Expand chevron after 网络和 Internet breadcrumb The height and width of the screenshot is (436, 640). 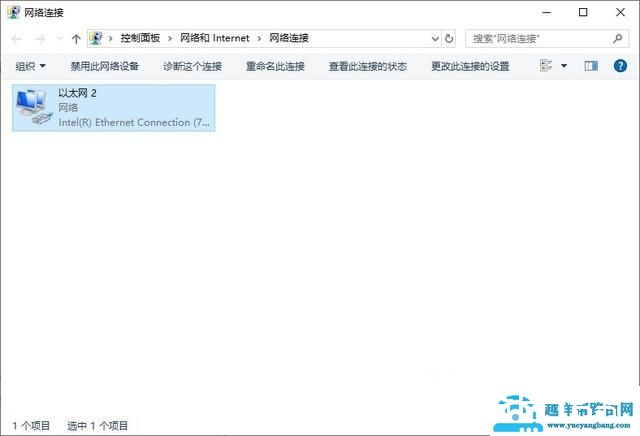[x=259, y=39]
